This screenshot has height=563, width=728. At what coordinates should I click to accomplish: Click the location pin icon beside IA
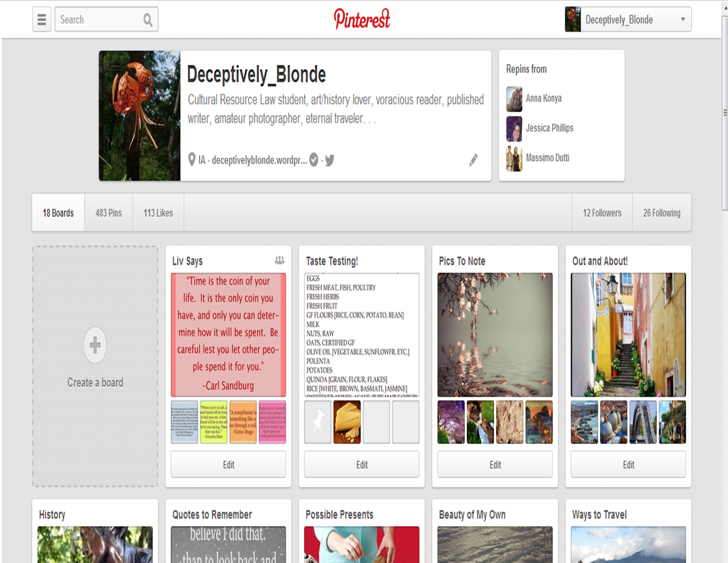191,160
